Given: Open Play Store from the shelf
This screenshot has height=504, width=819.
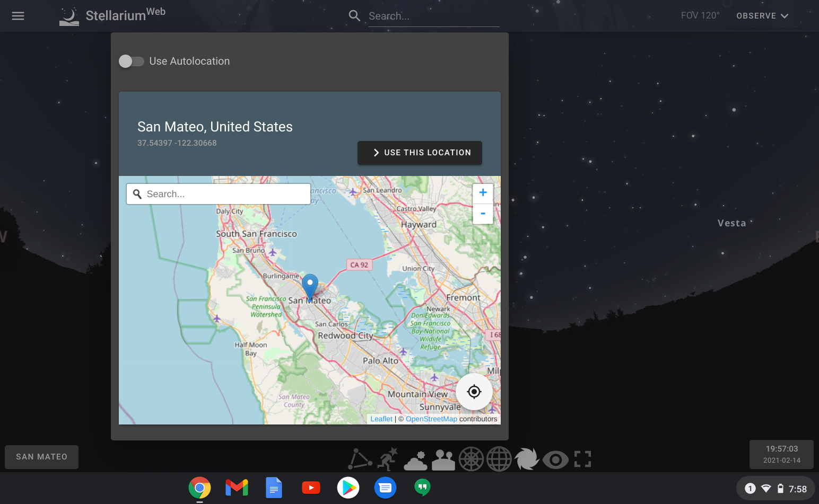Looking at the screenshot, I should point(348,488).
